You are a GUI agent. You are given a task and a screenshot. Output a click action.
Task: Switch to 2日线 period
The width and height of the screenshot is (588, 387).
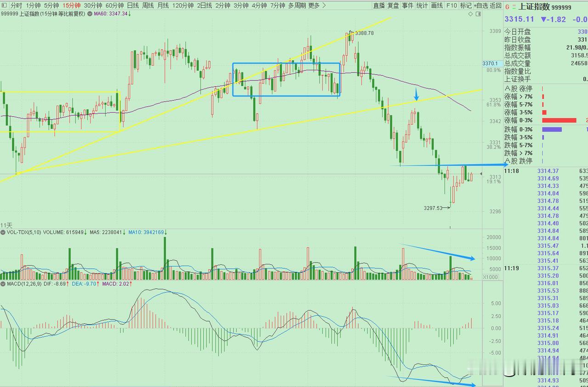[204, 6]
